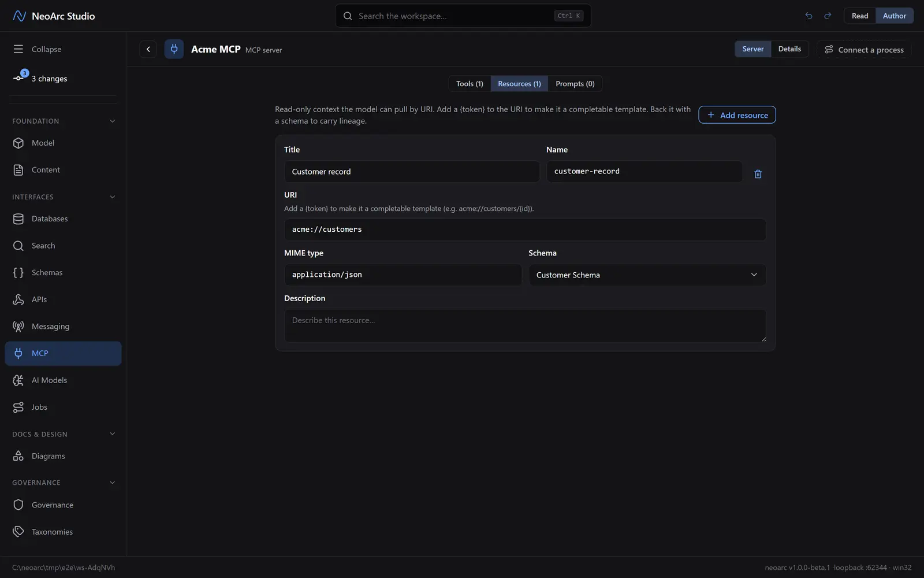Click the GOVERNANCE section label
The height and width of the screenshot is (578, 924).
tap(36, 483)
